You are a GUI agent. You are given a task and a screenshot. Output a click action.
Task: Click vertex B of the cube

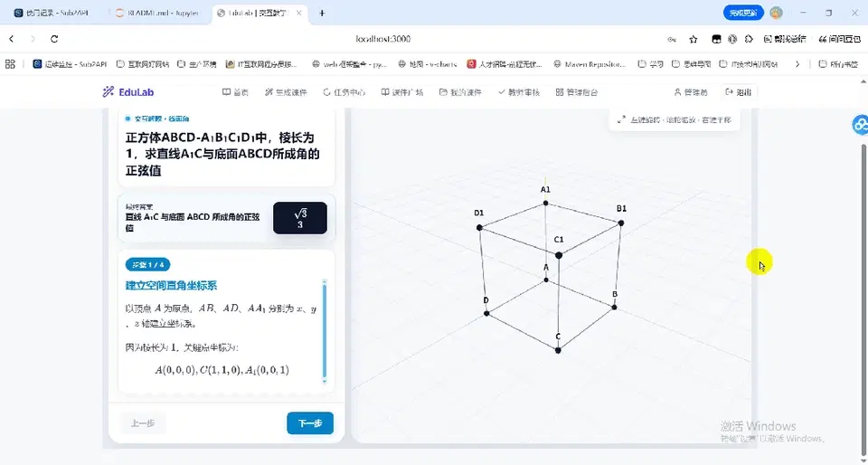614,308
